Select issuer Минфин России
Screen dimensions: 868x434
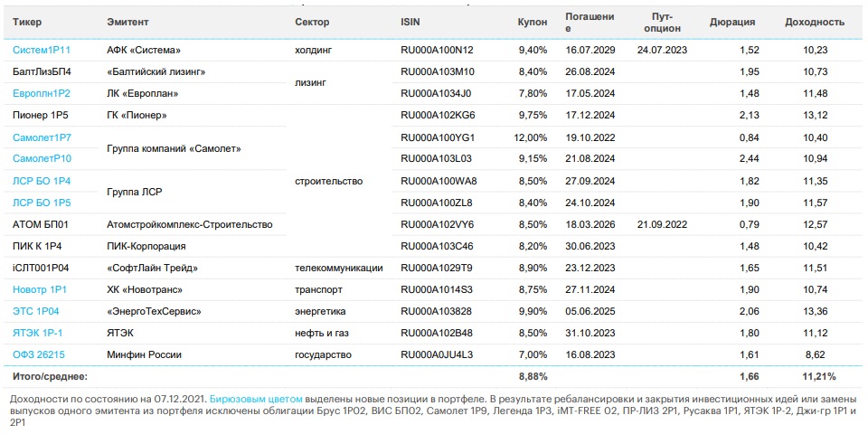click(144, 354)
